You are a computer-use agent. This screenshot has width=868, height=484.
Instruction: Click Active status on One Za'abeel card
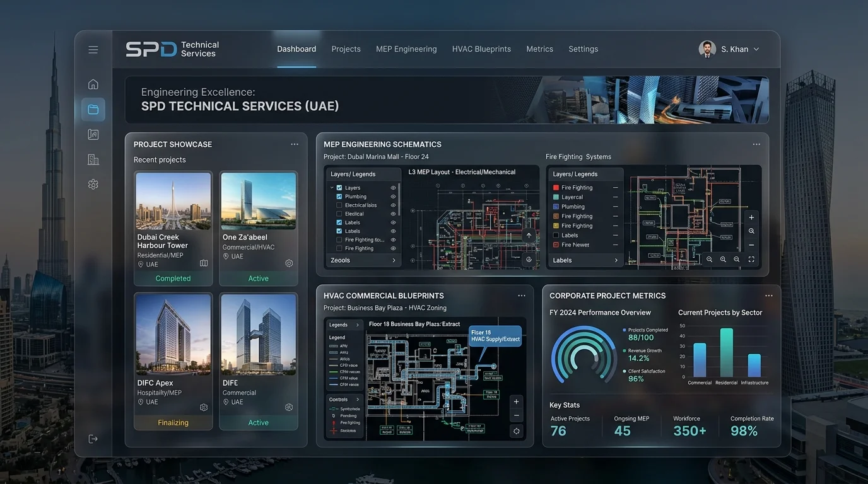(259, 279)
